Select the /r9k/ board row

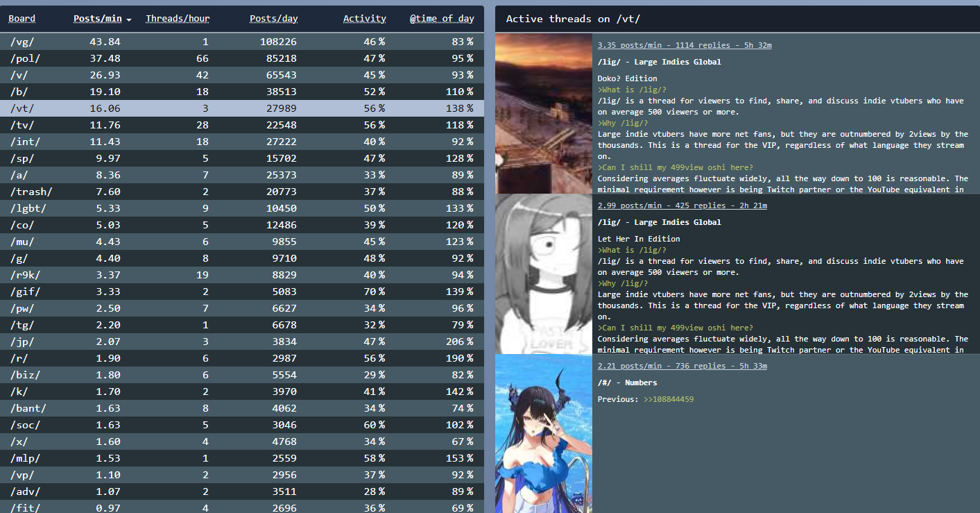pyautogui.click(x=242, y=275)
